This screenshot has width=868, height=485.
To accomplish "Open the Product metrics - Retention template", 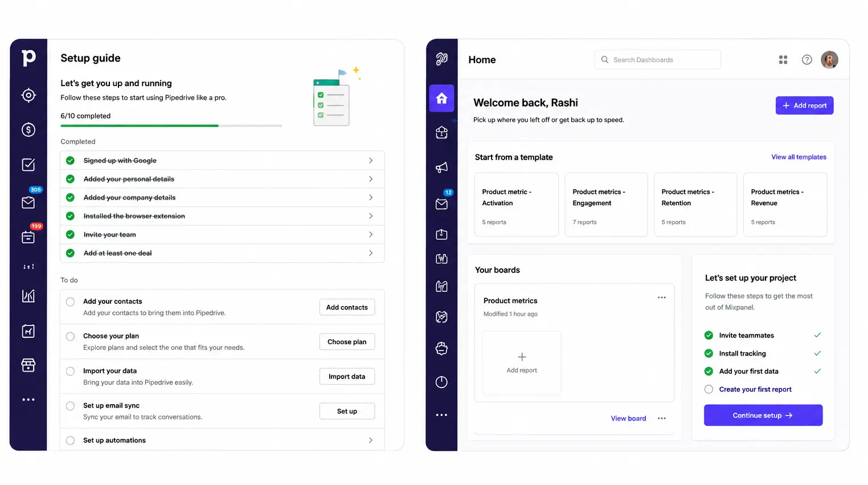I will click(695, 205).
